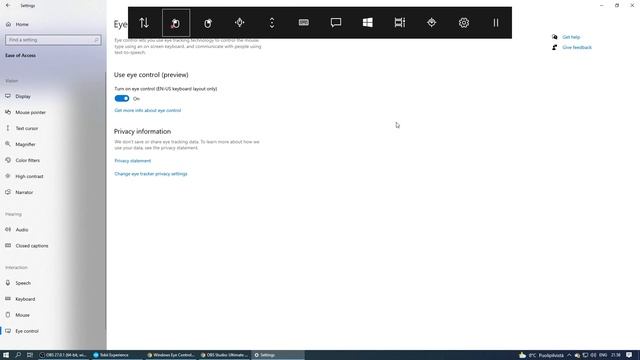Show hidden system tray icons
The width and height of the screenshot is (640, 360).
pyautogui.click(x=569, y=356)
